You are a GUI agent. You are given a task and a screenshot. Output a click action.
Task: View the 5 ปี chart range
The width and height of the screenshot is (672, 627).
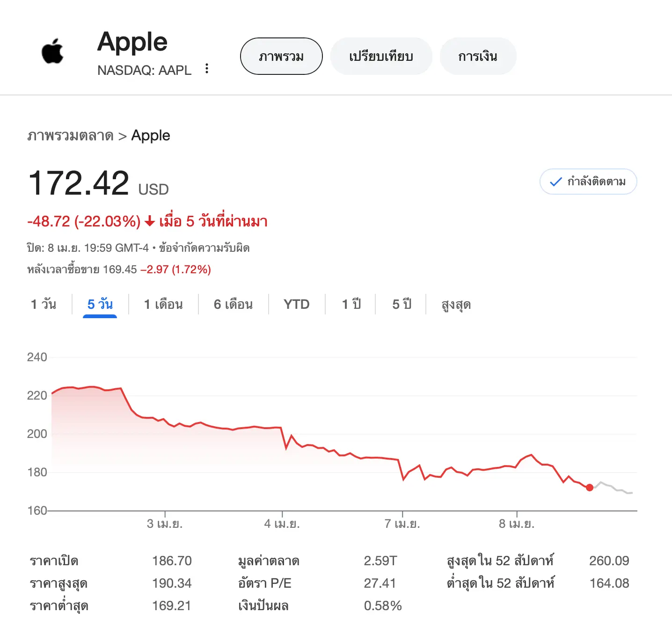(402, 305)
